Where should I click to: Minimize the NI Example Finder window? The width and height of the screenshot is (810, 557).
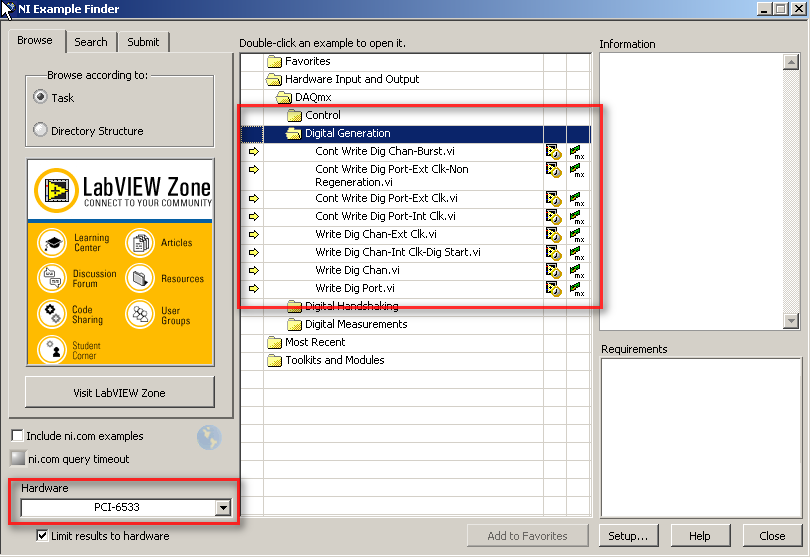[765, 9]
